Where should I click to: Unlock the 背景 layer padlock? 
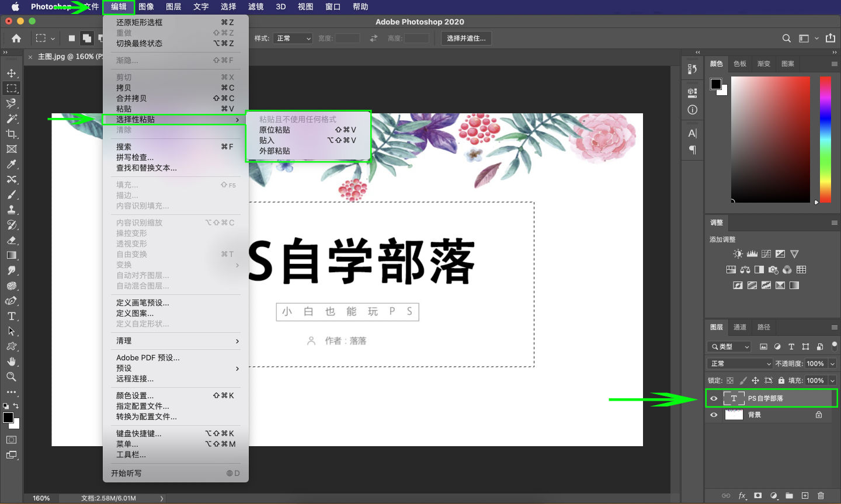click(819, 415)
